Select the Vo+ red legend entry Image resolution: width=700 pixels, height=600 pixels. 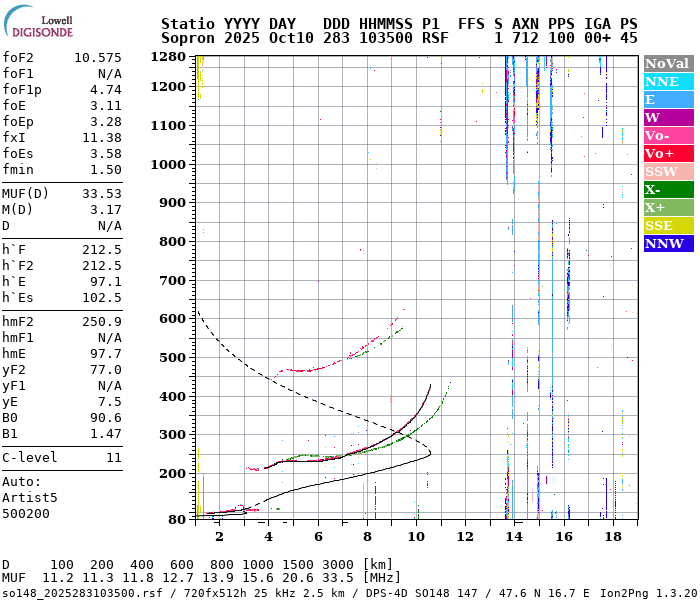[667, 153]
